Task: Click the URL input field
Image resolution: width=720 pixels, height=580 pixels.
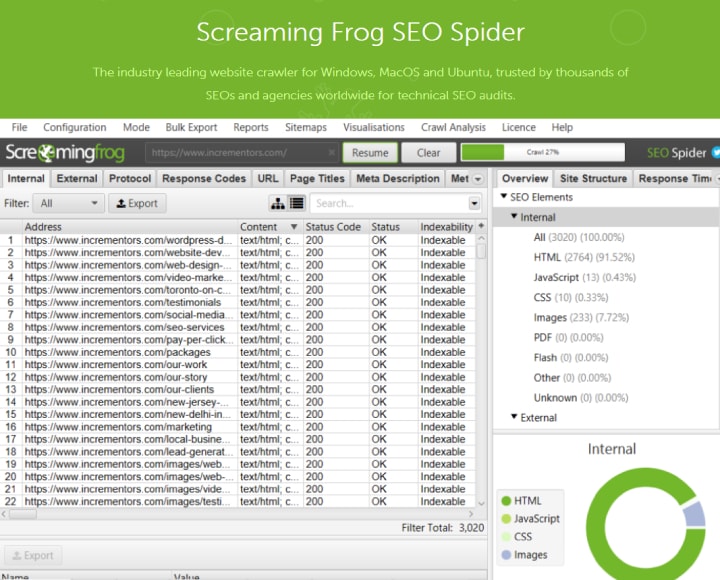Action: (x=242, y=152)
